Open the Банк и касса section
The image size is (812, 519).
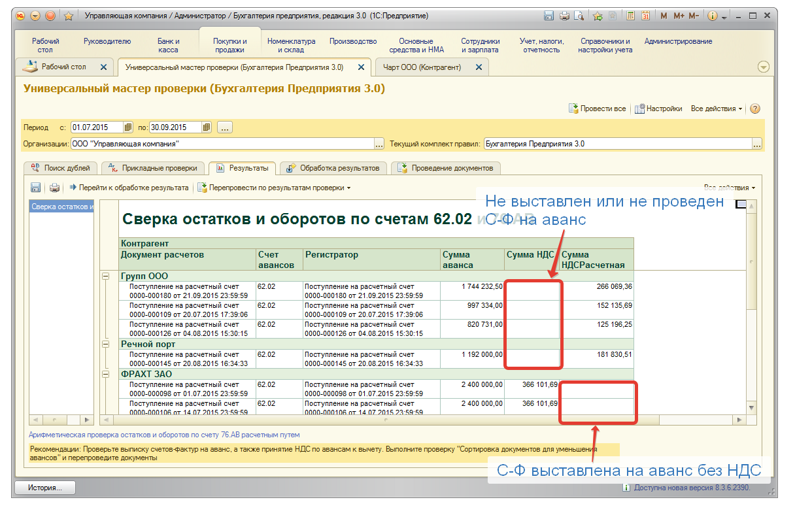[169, 45]
